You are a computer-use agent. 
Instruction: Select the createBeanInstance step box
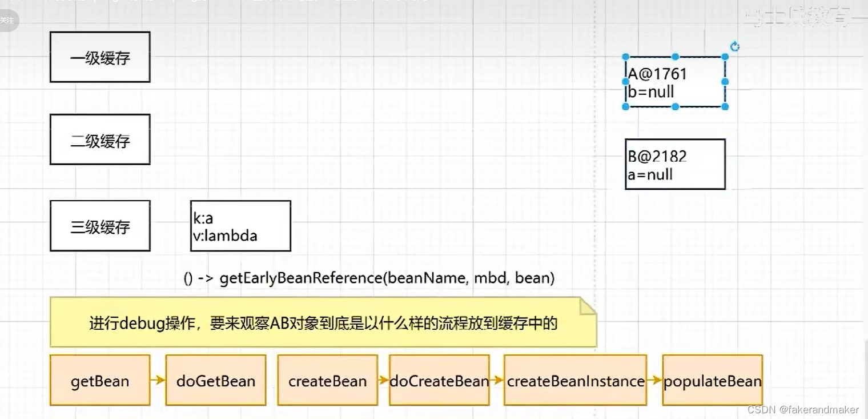[576, 380]
